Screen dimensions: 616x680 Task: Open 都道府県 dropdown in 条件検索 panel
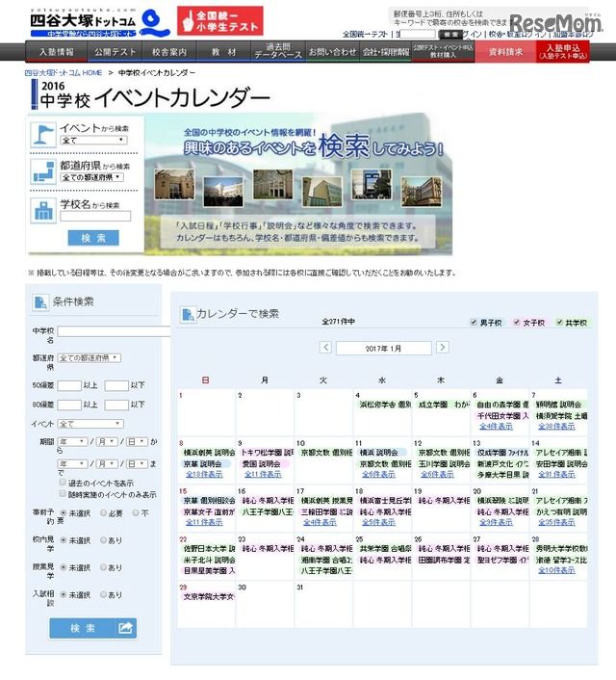point(89,358)
